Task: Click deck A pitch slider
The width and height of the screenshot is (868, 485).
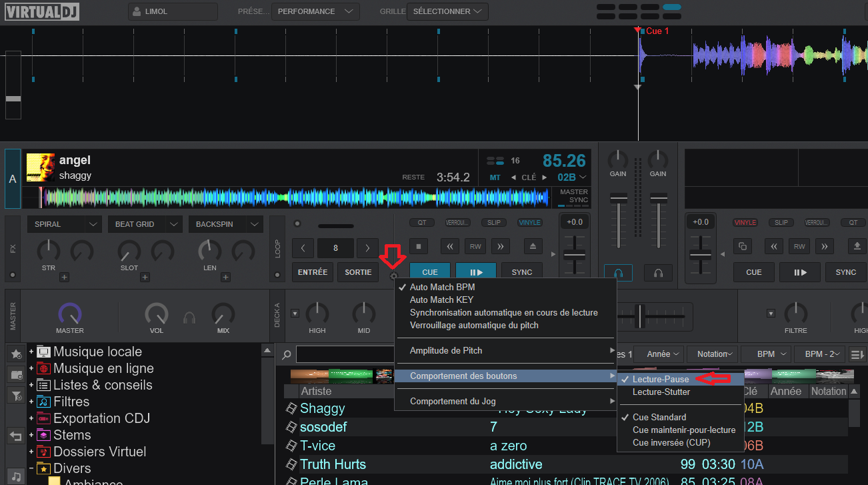Action: pyautogui.click(x=574, y=255)
